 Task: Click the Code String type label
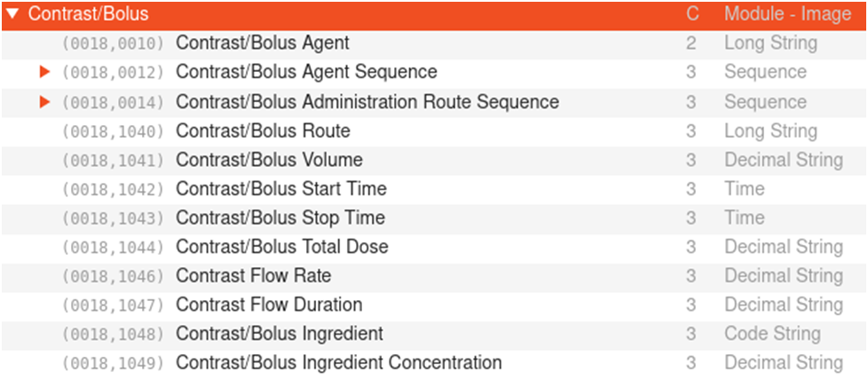(772, 334)
